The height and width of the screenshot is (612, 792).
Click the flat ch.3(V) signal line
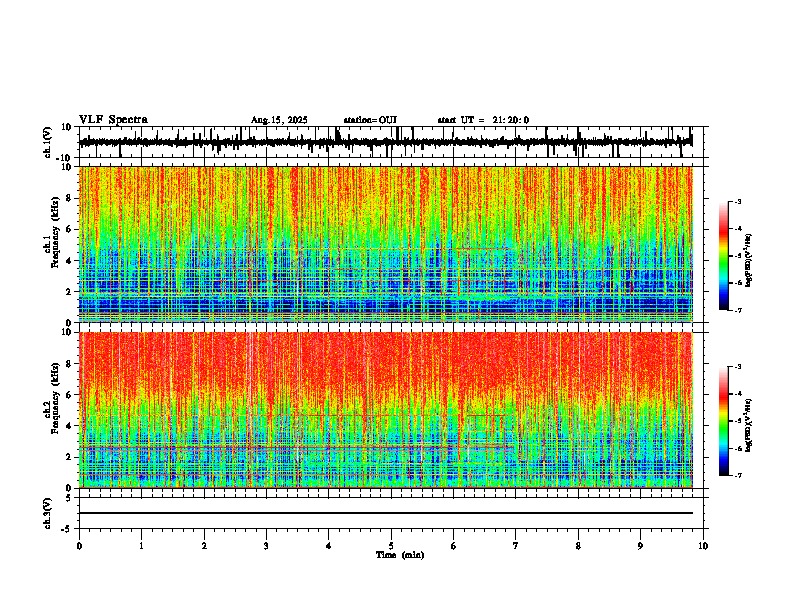tap(386, 513)
